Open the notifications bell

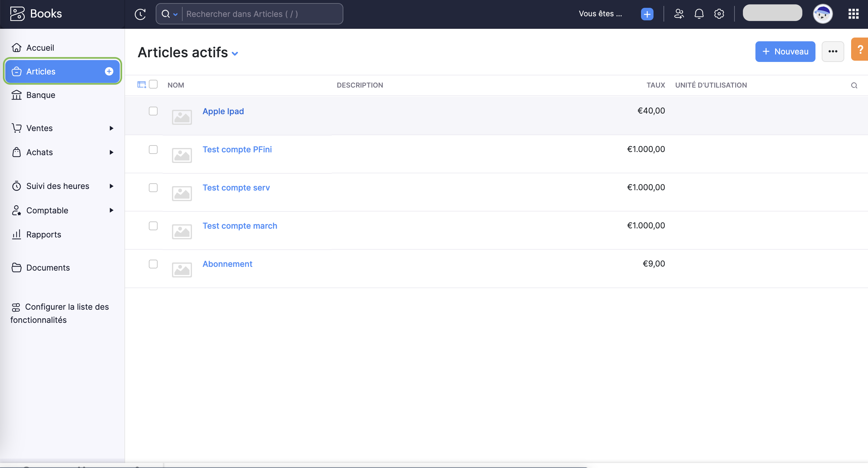point(699,14)
